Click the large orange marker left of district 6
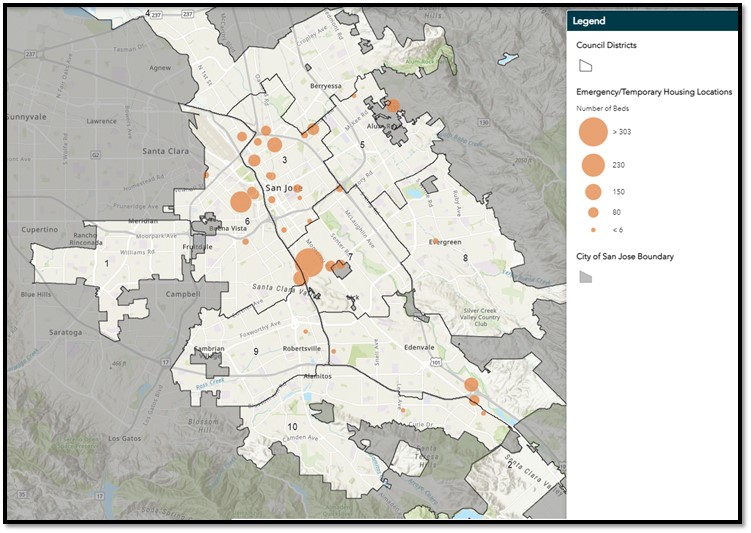The height and width of the screenshot is (533, 751). [240, 202]
